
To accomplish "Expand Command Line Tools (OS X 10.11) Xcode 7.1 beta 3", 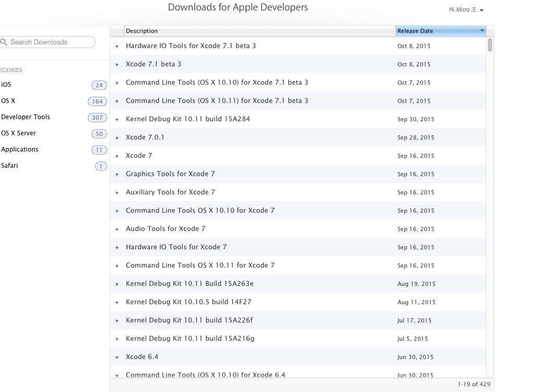I will coord(117,101).
